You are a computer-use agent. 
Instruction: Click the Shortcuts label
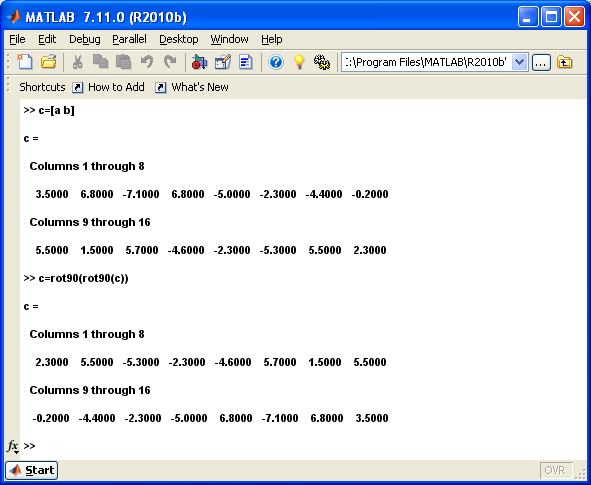click(x=42, y=87)
